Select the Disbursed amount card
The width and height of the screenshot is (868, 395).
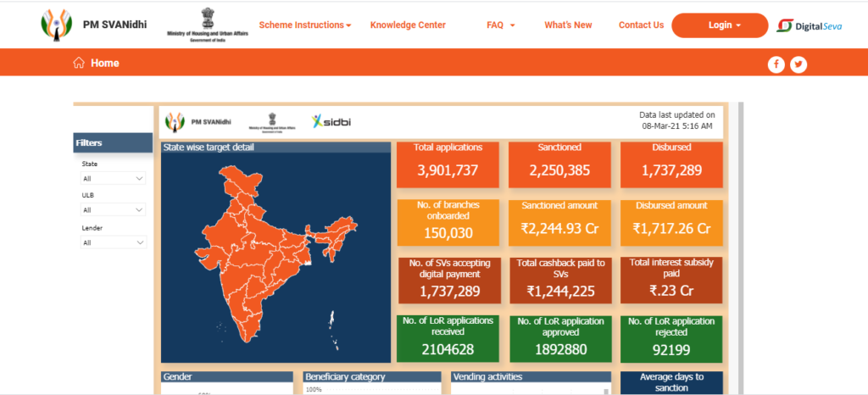pyautogui.click(x=671, y=222)
